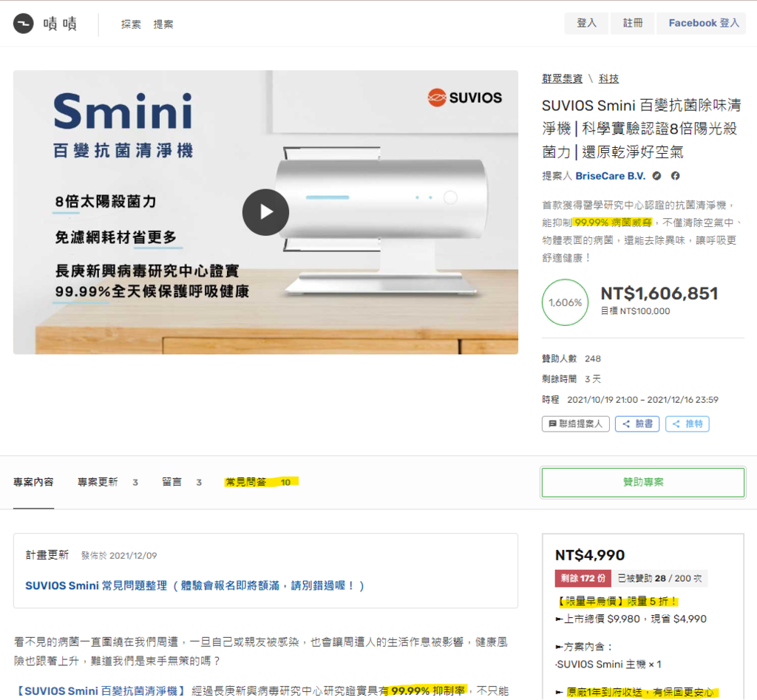Click the SUVIOS brand logo in video
The height and width of the screenshot is (700, 757).
[465, 98]
